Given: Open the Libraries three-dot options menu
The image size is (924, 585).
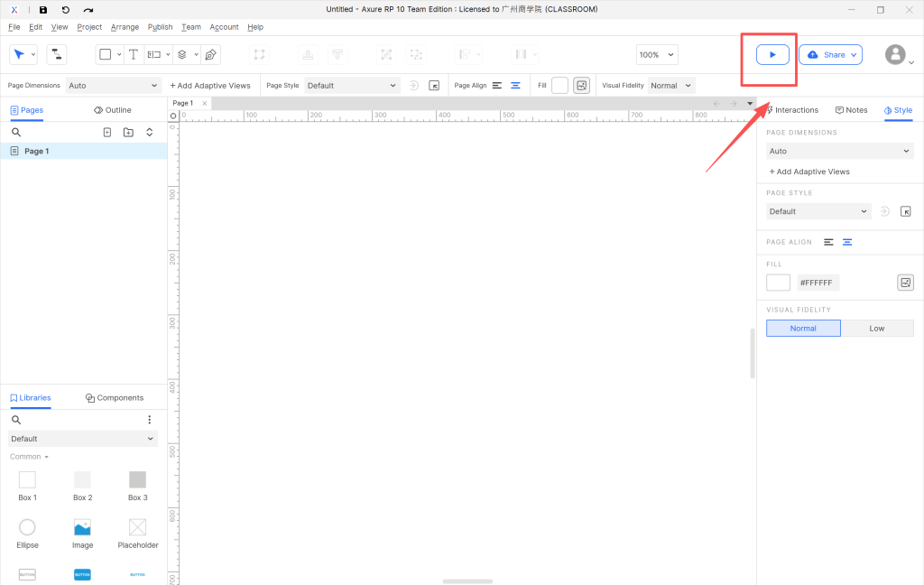Looking at the screenshot, I should 150,420.
